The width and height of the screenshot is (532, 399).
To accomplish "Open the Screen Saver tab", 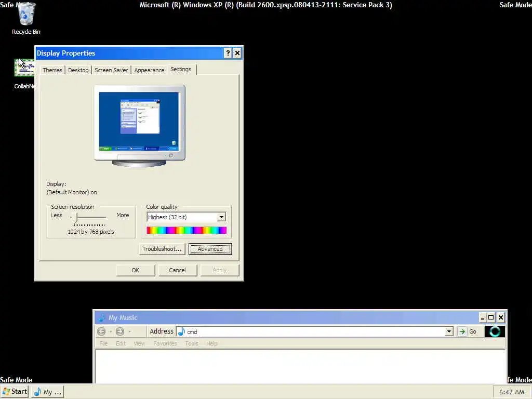I will [x=111, y=70].
